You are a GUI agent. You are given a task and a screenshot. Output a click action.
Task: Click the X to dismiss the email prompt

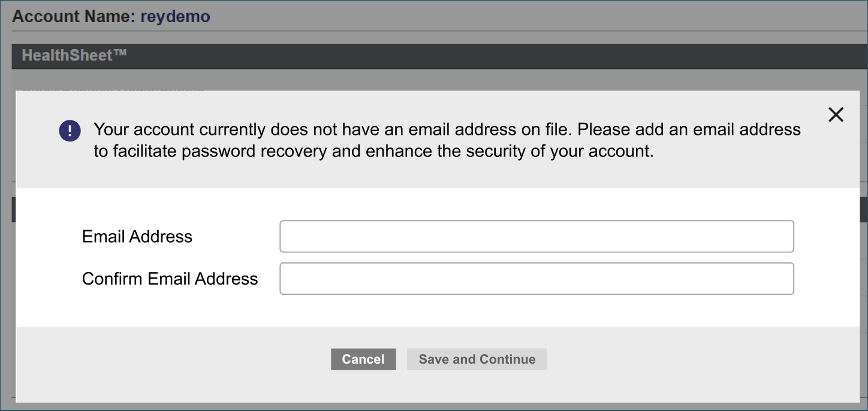[836, 114]
